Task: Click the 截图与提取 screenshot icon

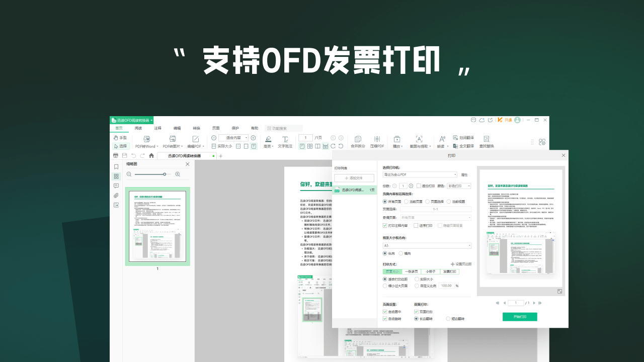Action: pos(419,139)
